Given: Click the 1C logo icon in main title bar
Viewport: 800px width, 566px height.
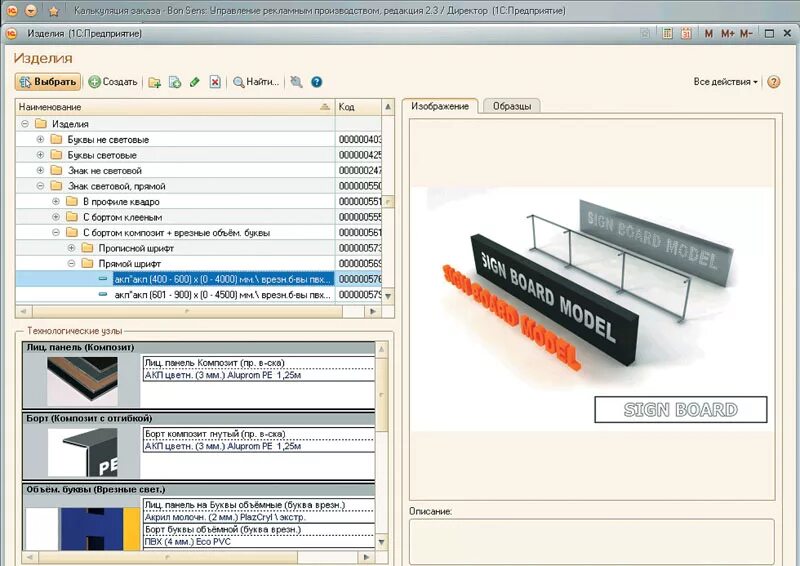Looking at the screenshot, I should tap(12, 10).
